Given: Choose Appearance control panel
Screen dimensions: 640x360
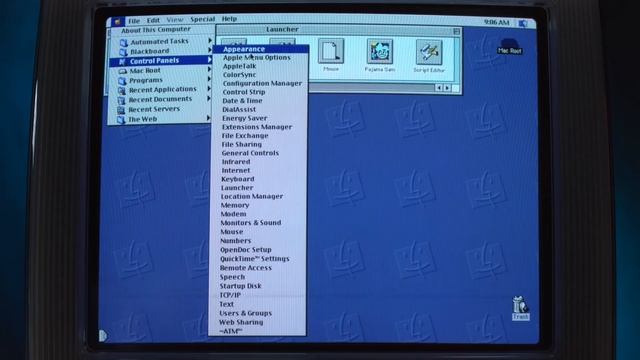Looking at the screenshot, I should click(260, 49).
